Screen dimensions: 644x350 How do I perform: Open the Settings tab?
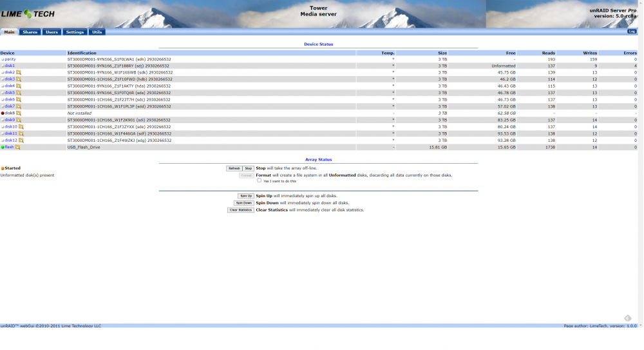click(x=75, y=32)
